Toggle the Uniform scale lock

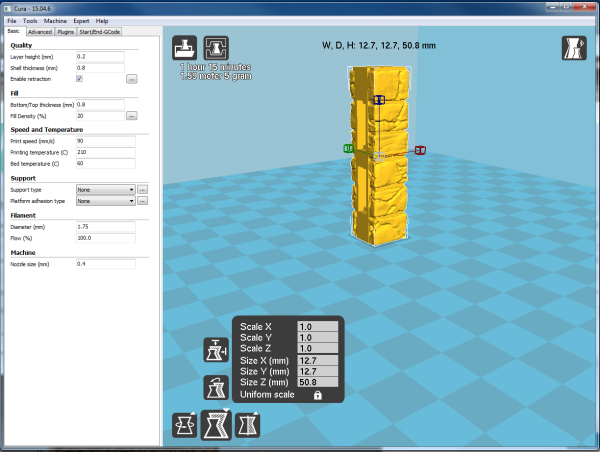(317, 396)
